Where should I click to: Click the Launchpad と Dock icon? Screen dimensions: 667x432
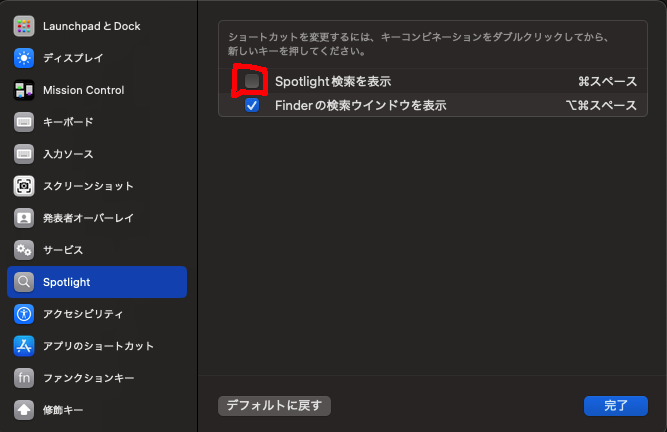(24, 26)
